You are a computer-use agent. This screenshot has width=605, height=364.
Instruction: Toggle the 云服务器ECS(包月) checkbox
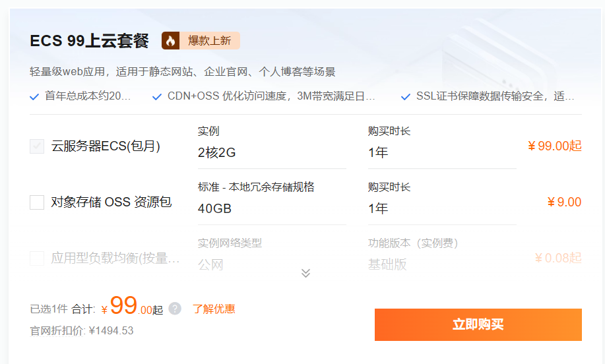(37, 146)
